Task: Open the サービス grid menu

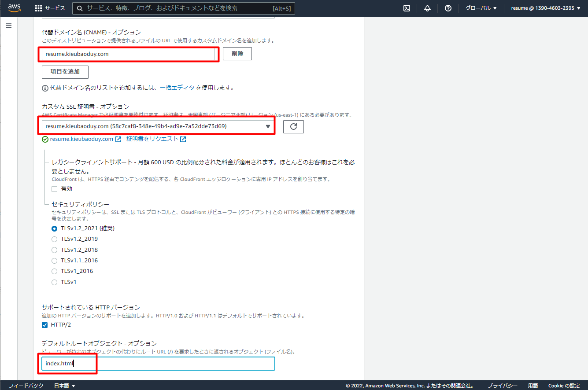Action: click(50, 8)
